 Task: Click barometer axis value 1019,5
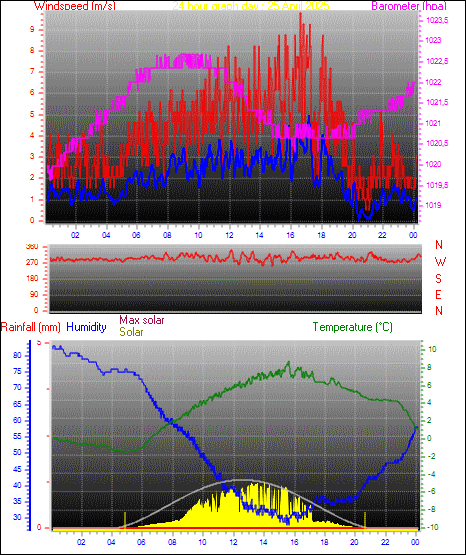(437, 185)
